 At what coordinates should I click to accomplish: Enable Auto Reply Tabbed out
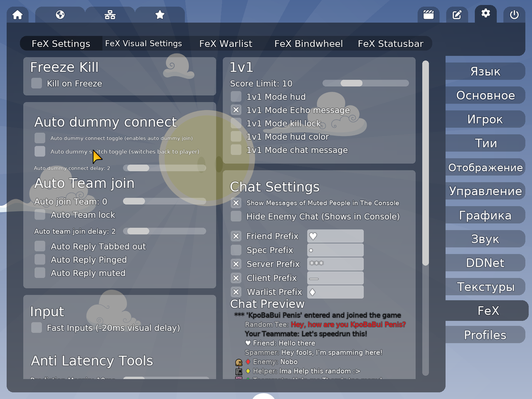(x=40, y=246)
